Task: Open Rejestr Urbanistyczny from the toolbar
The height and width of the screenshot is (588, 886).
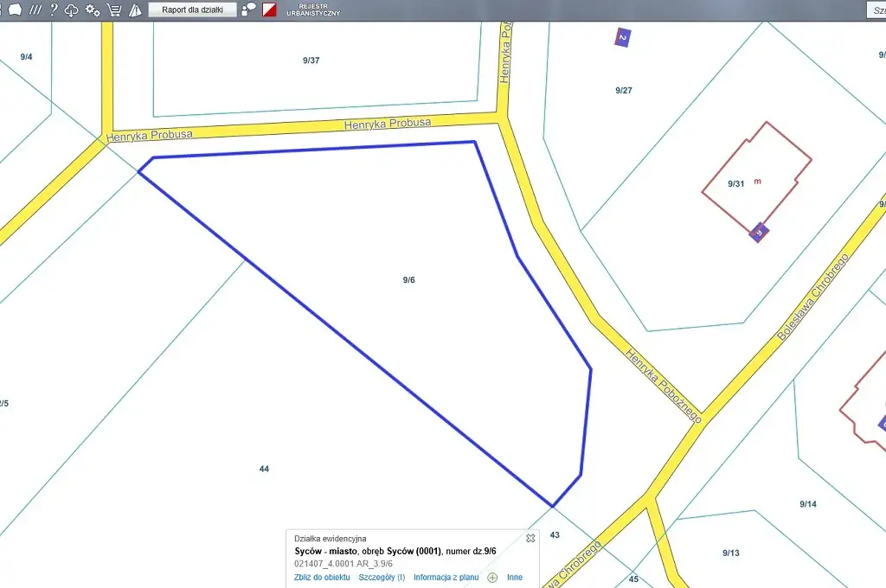Action: (313, 10)
